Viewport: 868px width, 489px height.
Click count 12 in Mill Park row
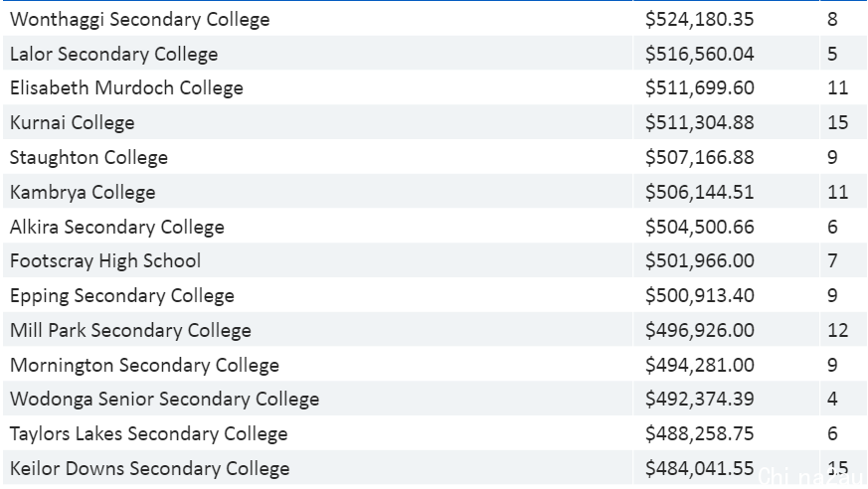[837, 330]
